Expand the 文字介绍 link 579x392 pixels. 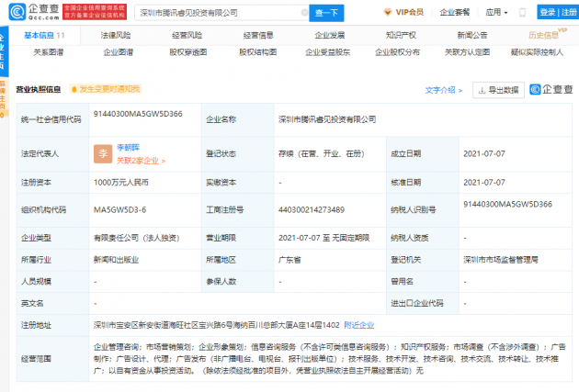point(444,90)
